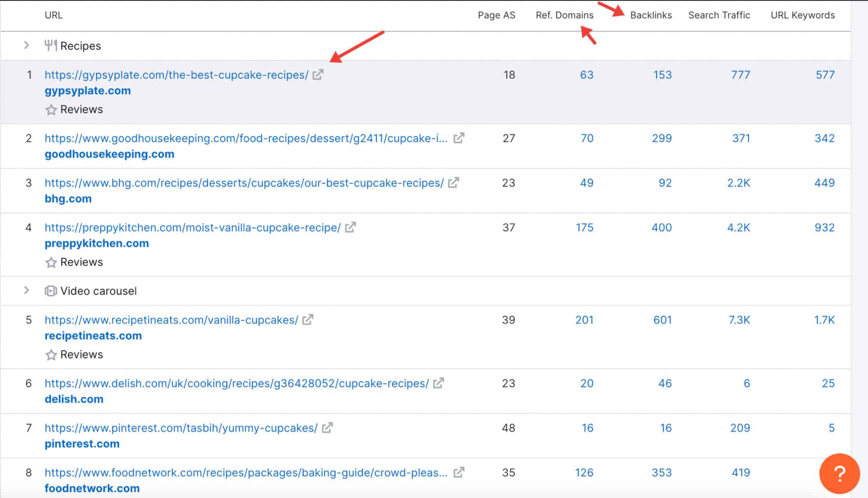Click foodnetwork Ref. Domains value 126
The width and height of the screenshot is (868, 498).
584,473
